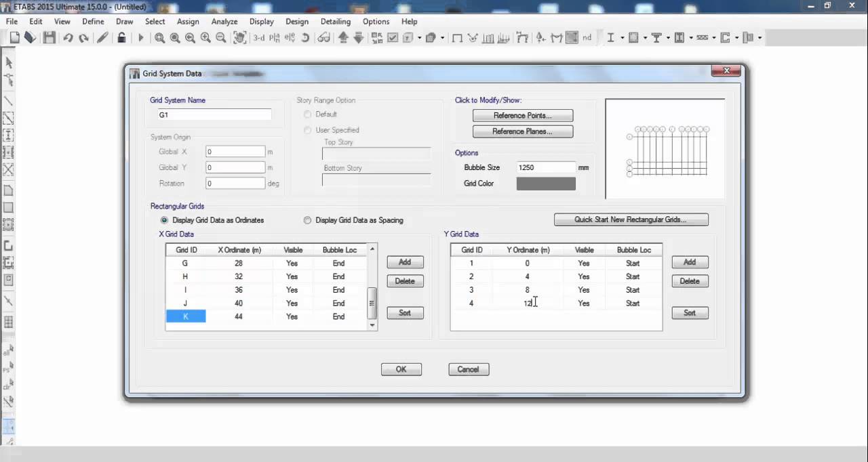This screenshot has height=462, width=868.
Task: Click the Reference Planes... button
Action: pos(523,131)
